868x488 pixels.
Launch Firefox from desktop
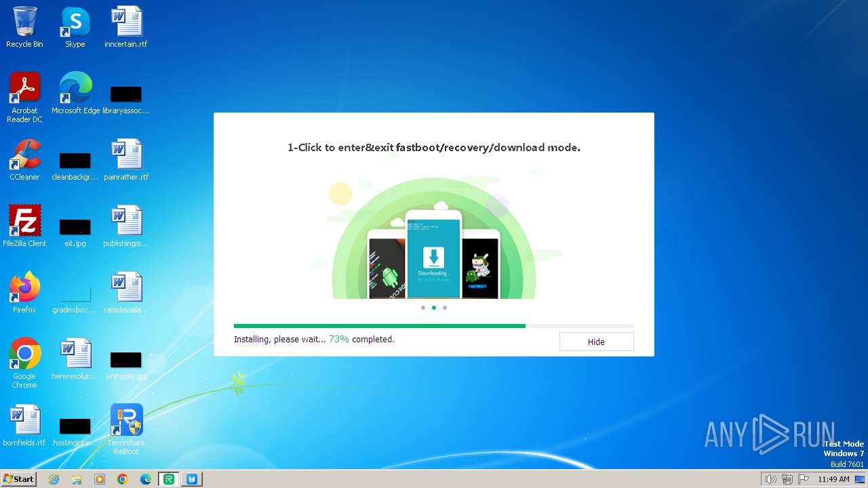point(24,293)
